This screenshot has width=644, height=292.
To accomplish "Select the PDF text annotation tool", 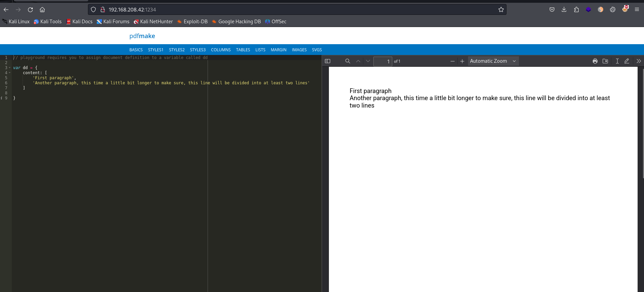I will tap(617, 61).
